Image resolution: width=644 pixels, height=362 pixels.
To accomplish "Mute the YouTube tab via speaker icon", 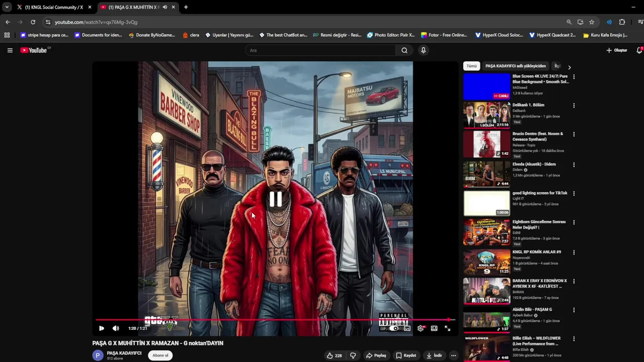I will (165, 7).
